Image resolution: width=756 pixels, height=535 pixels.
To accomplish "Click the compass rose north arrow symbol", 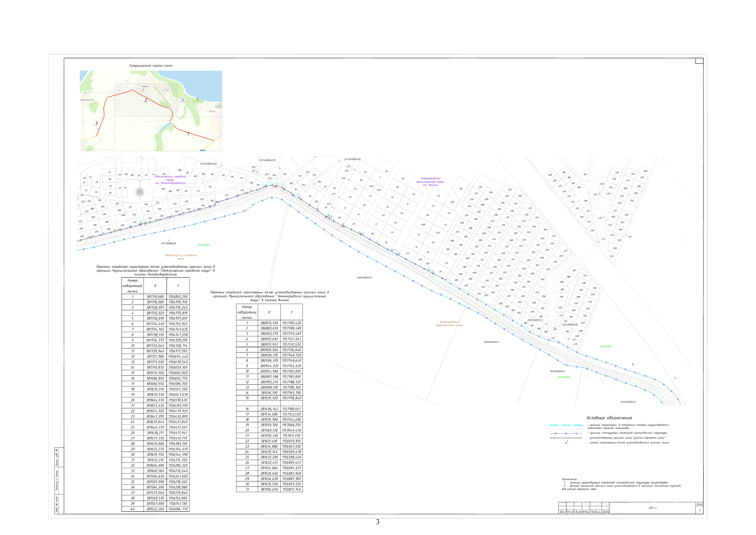I will 140,192.
